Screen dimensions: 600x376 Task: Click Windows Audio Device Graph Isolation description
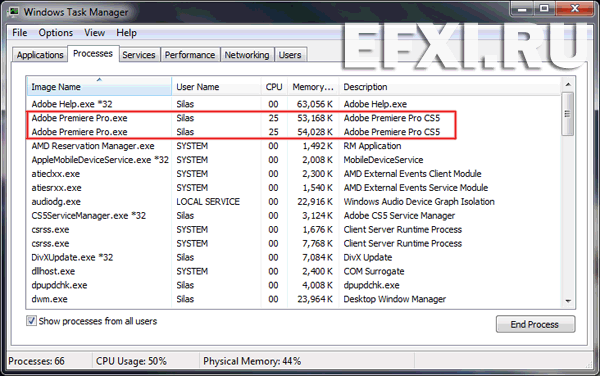419,202
